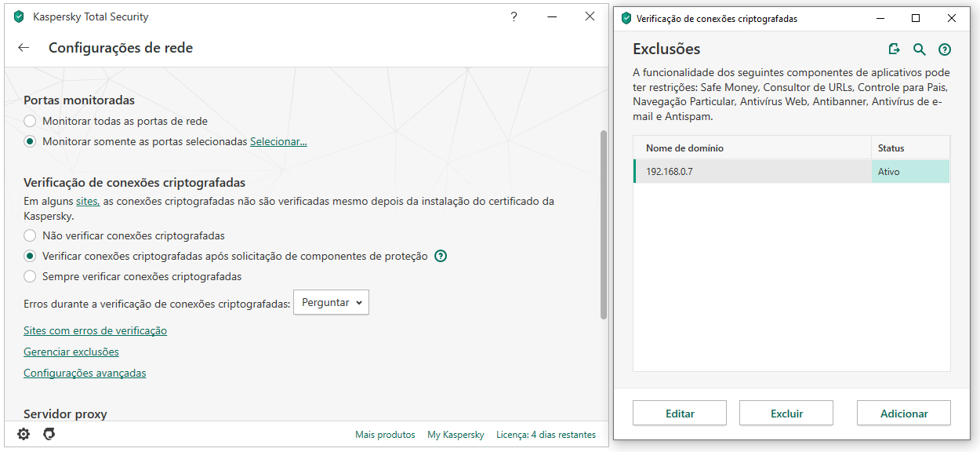The width and height of the screenshot is (980, 452).
Task: Open the help icon in Exclusões header
Action: click(x=945, y=49)
